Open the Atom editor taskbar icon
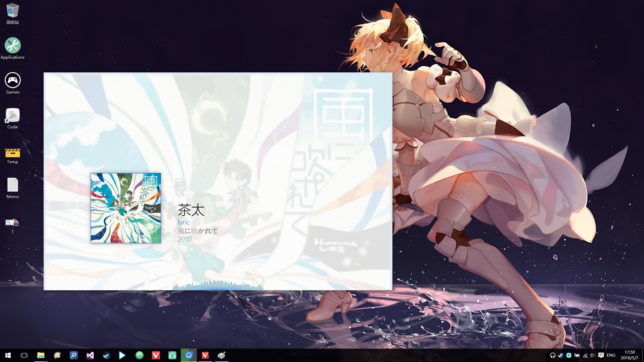 click(139, 355)
